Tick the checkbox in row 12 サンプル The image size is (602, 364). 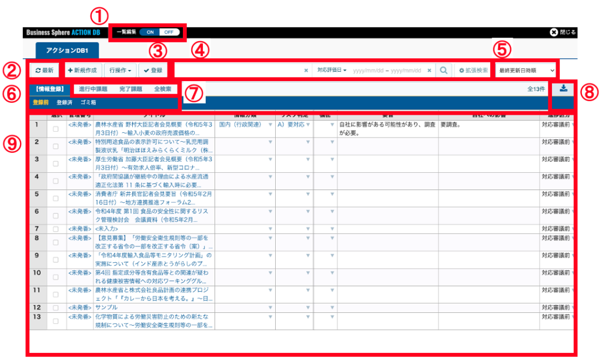click(56, 308)
